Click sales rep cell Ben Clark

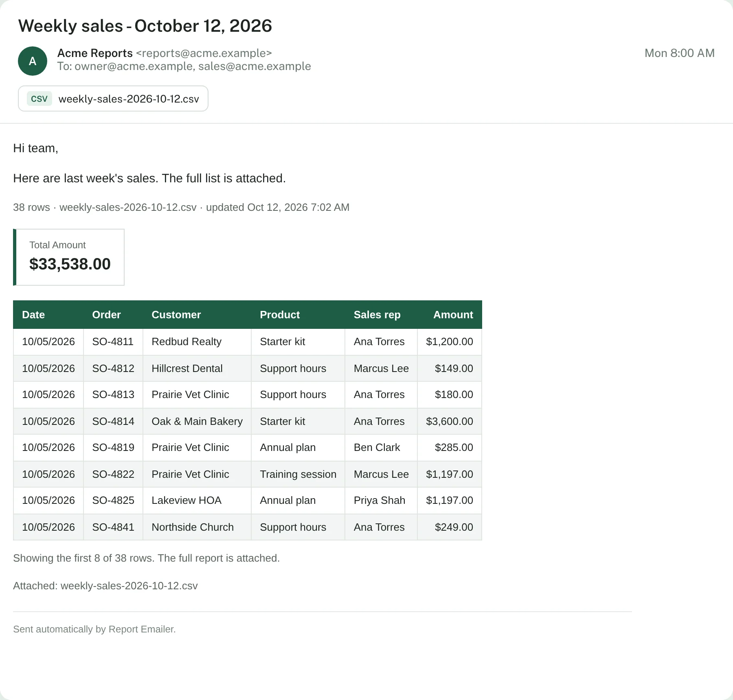[381, 448]
